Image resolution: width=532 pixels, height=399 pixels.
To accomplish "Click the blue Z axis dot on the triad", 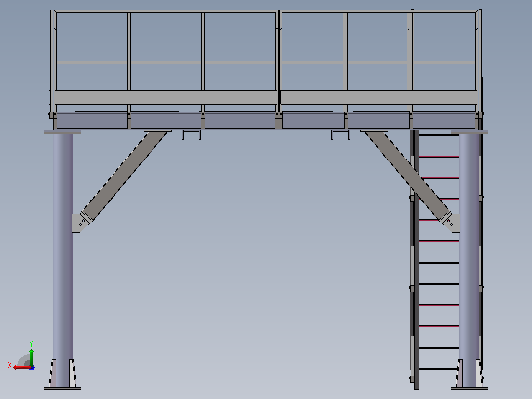I will [x=32, y=368].
